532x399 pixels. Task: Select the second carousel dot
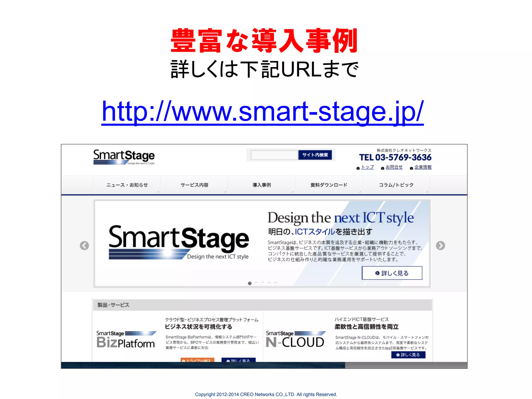[x=256, y=283]
